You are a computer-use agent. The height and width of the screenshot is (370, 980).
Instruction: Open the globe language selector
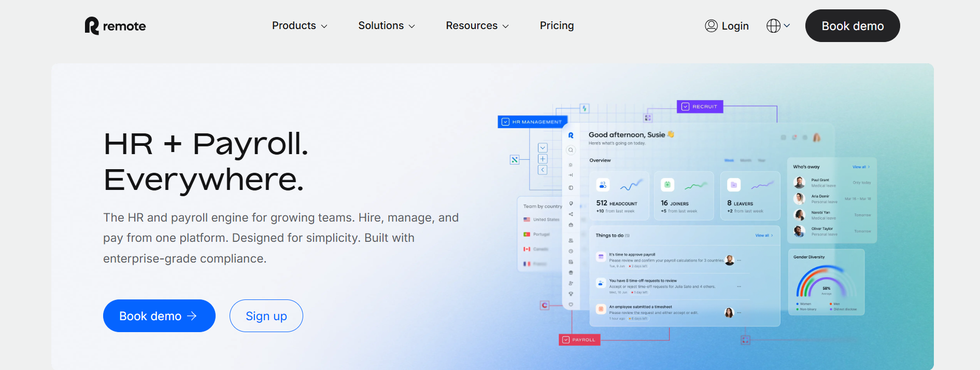click(773, 26)
